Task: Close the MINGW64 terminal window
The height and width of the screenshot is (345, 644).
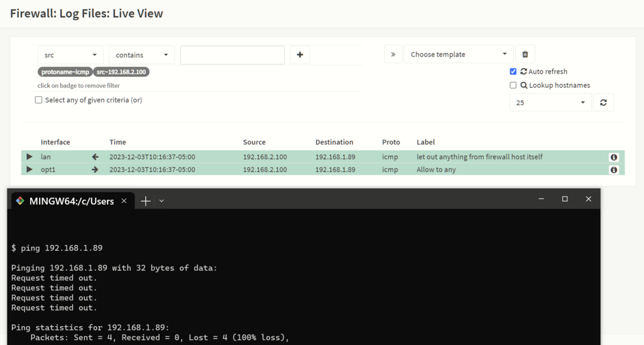Action: click(x=589, y=199)
